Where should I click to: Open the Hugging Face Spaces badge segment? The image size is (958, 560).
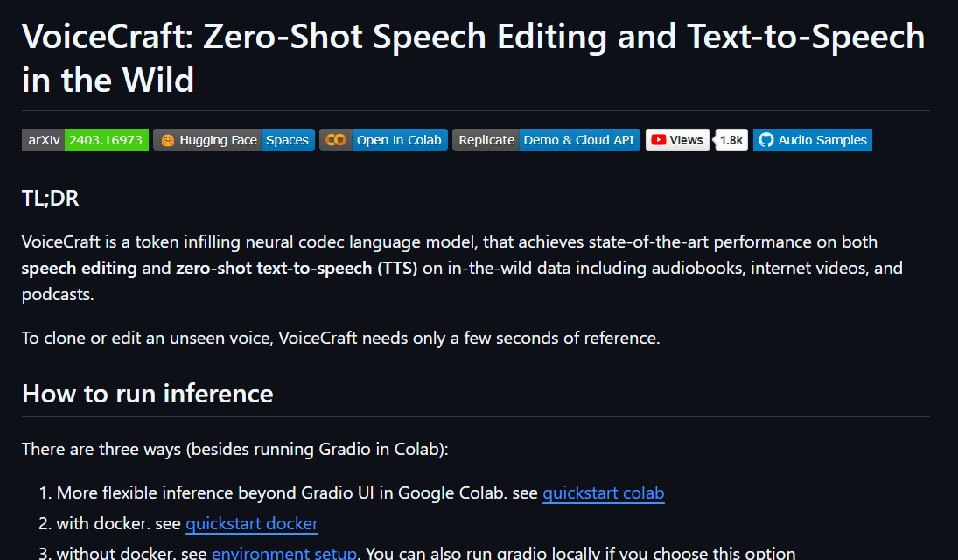point(287,140)
